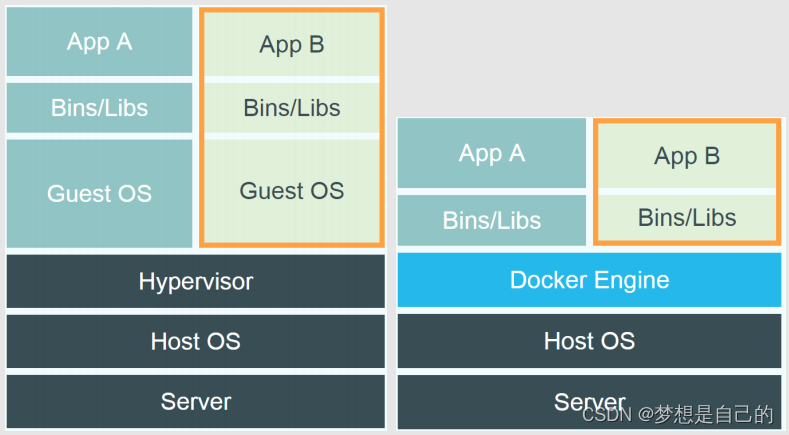The image size is (789, 435).
Task: Select Bins/Libs under App B in Docker diagram
Action: [687, 218]
